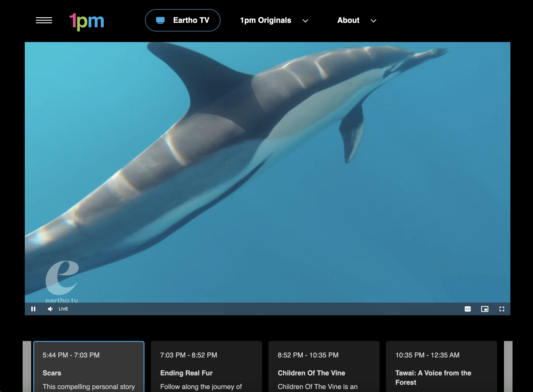Viewport: 533px width, 392px height.
Task: Toggle closed captions CC button
Action: click(x=467, y=309)
